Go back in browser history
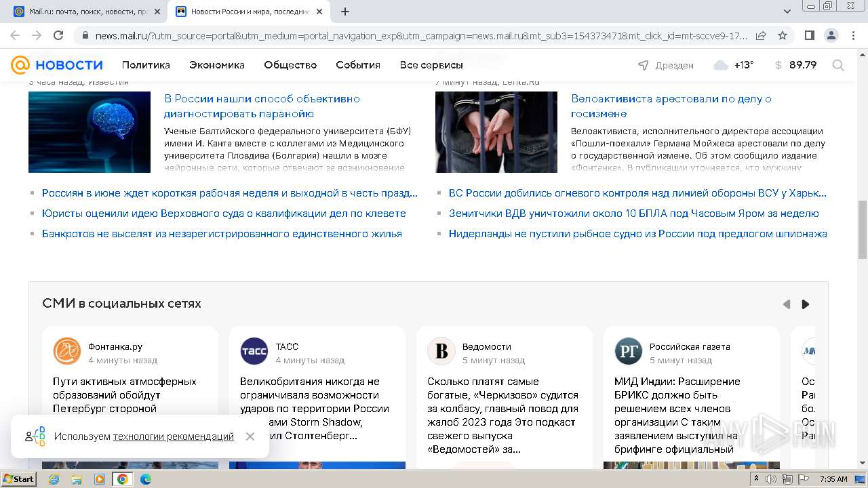868x488 pixels. point(15,35)
